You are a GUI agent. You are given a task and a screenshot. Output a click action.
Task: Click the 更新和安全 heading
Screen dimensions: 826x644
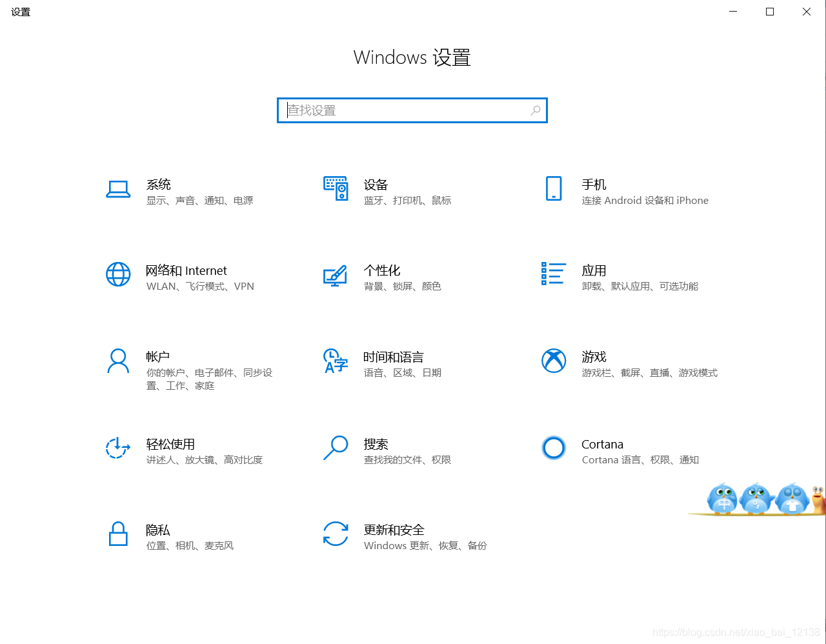pos(394,530)
